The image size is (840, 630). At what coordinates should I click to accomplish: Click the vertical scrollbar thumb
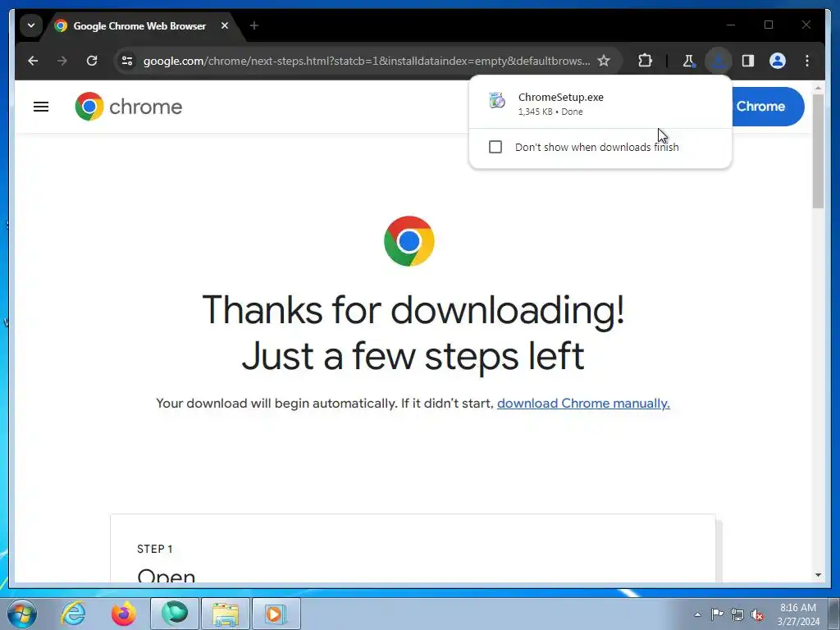pos(818,151)
